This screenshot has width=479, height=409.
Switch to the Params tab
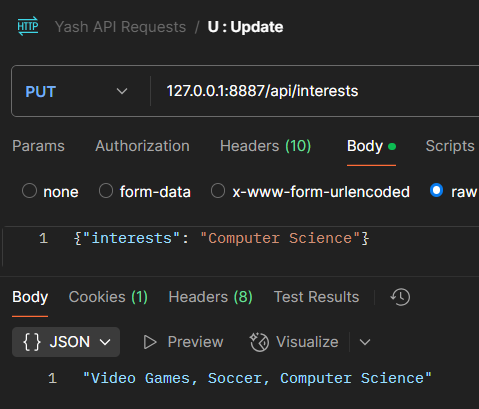[38, 146]
